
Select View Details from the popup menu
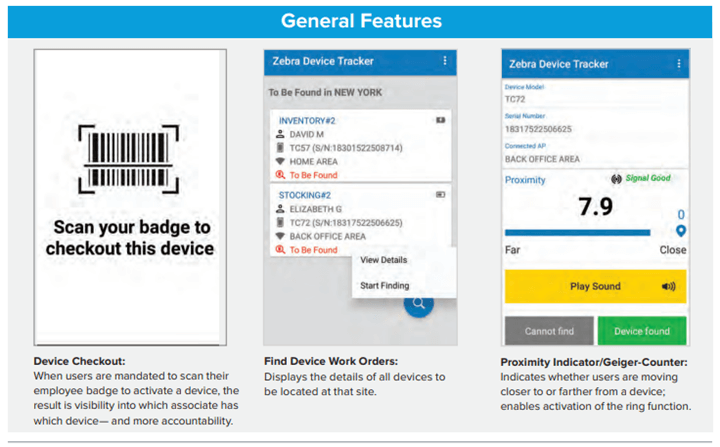point(383,260)
